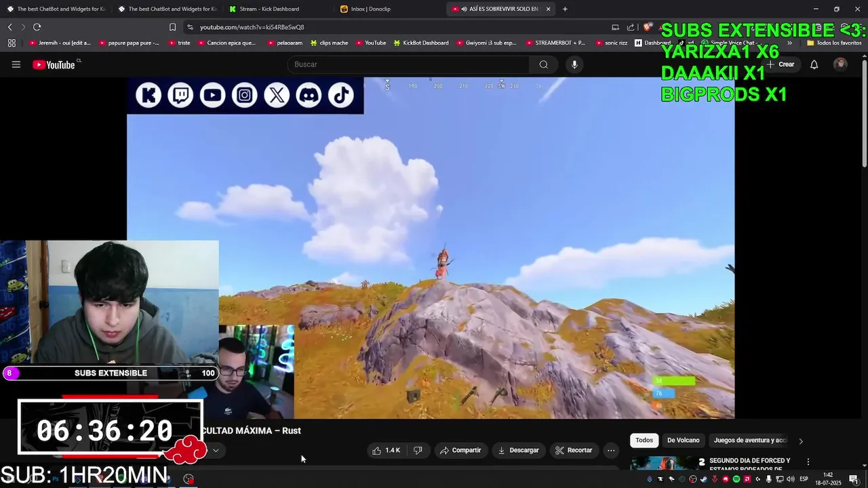Open the triste bookmark
This screenshot has width=868, height=488.
(179, 43)
